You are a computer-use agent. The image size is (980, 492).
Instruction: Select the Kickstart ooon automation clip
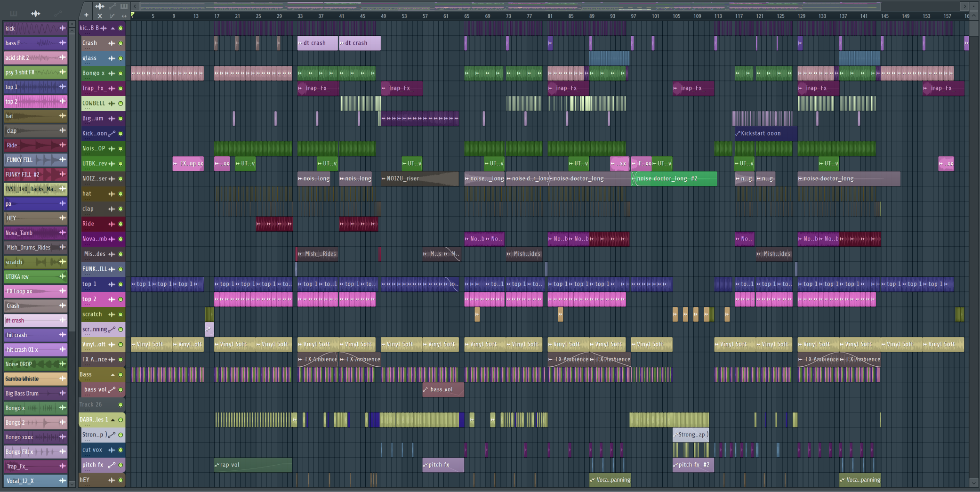(766, 133)
